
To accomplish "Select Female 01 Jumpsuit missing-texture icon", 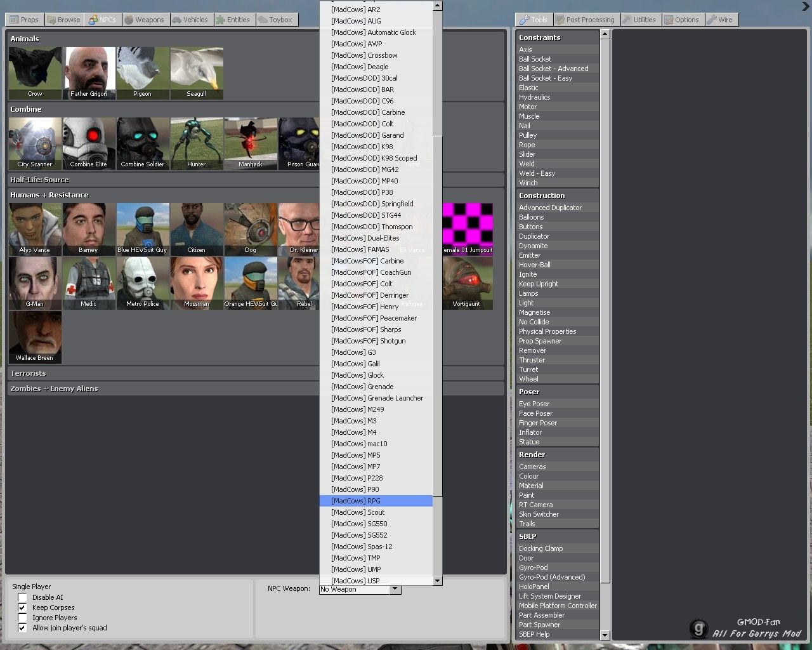I will (468, 229).
